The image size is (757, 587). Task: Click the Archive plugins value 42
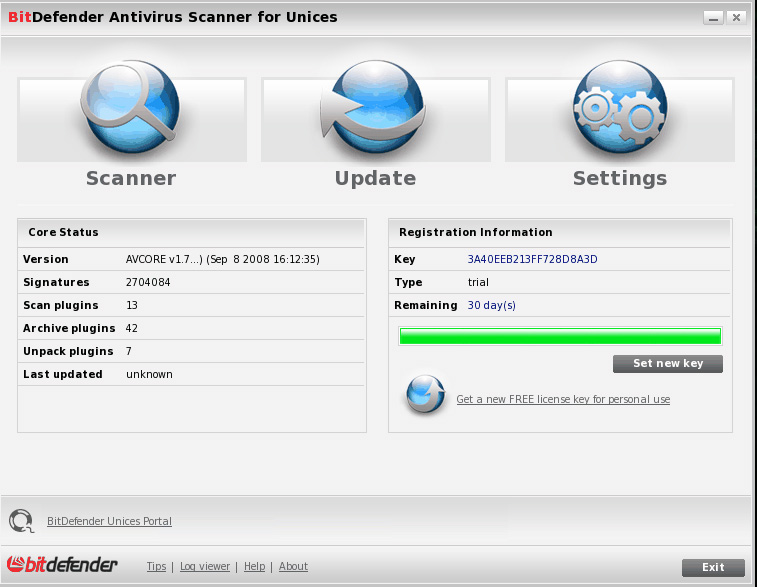pyautogui.click(x=131, y=329)
